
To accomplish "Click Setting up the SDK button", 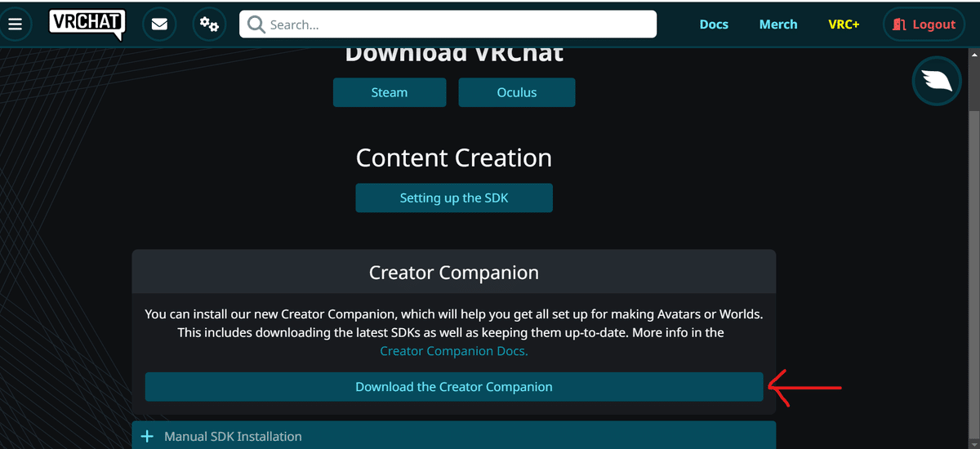I will (x=454, y=198).
